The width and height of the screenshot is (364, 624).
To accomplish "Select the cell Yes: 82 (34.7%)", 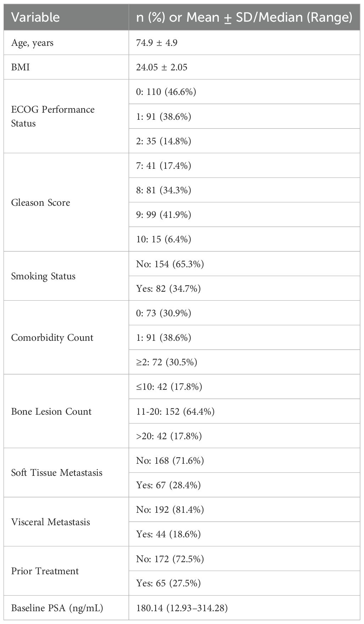I will pyautogui.click(x=168, y=288).
